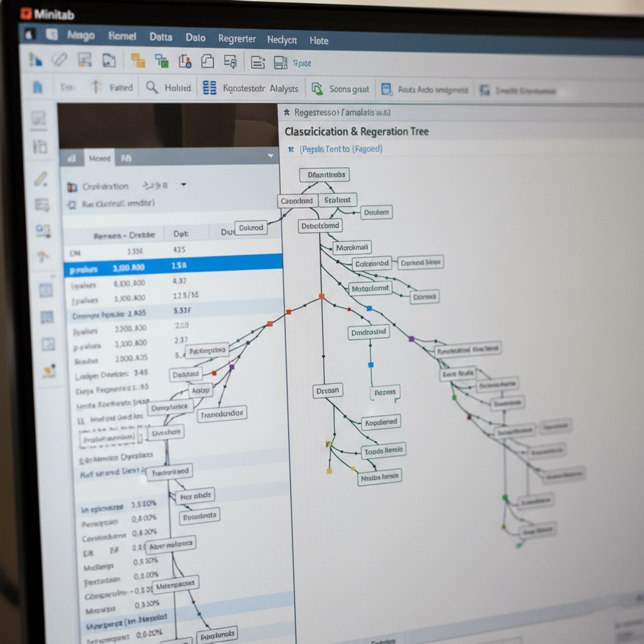This screenshot has width=644, height=644.
Task: Select the Taods Rercia tree node
Action: 384,451
